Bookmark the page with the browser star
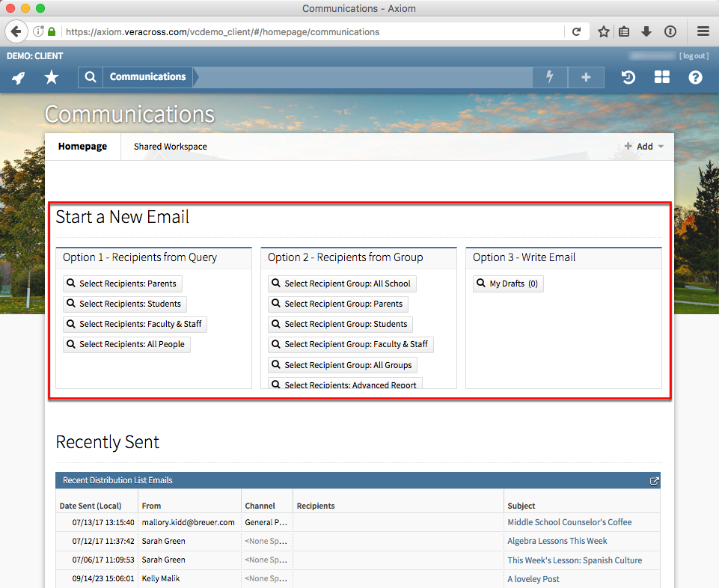Viewport: 719px width, 588px height. [603, 31]
